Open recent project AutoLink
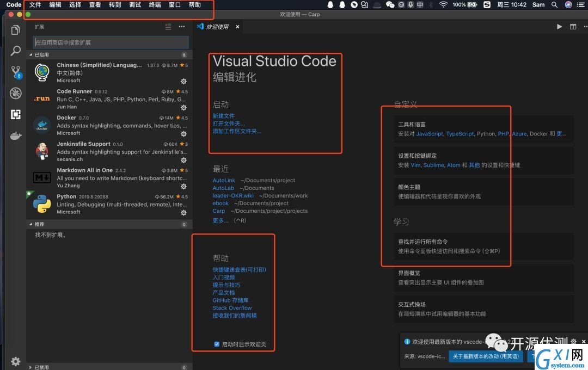588x370 pixels. (224, 180)
